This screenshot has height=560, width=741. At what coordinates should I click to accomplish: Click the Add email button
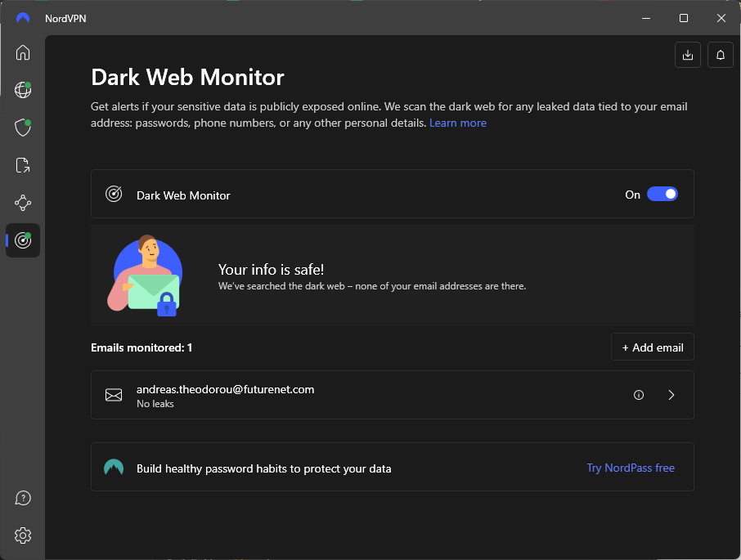coord(652,347)
